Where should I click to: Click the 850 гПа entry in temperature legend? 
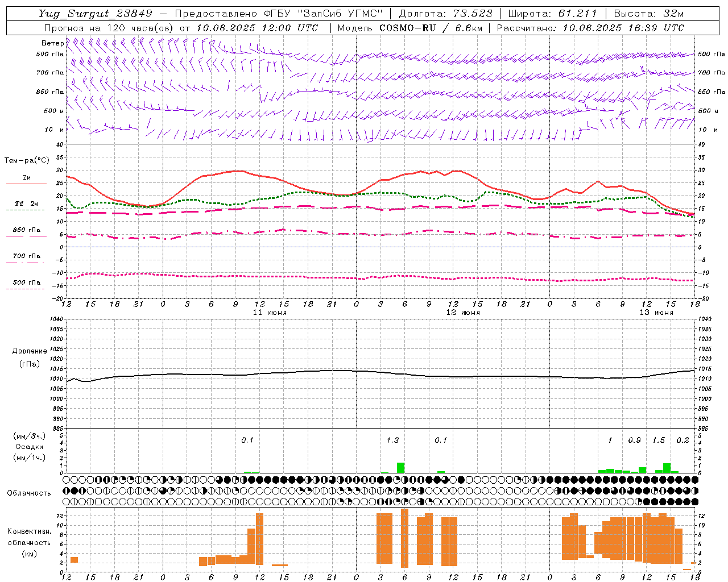27,230
